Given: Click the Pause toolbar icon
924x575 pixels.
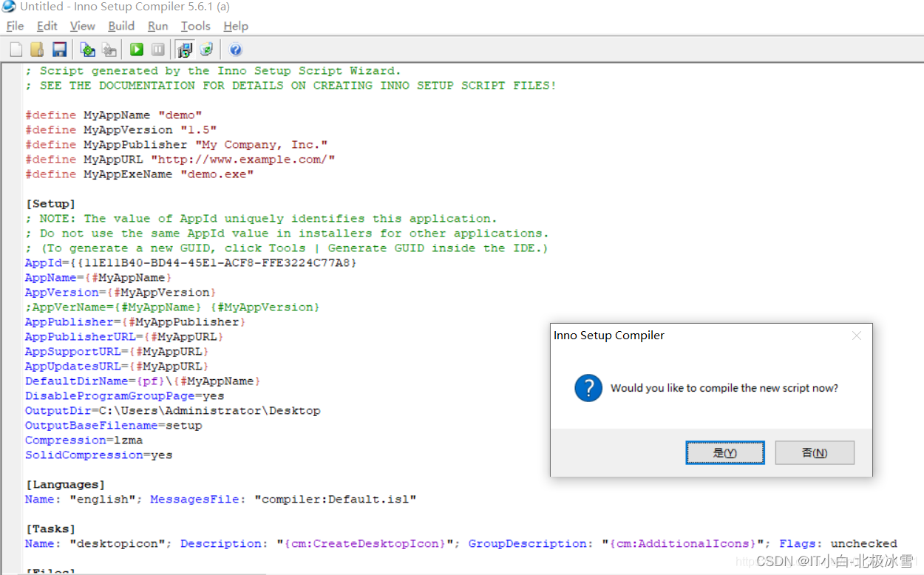Looking at the screenshot, I should tap(158, 50).
